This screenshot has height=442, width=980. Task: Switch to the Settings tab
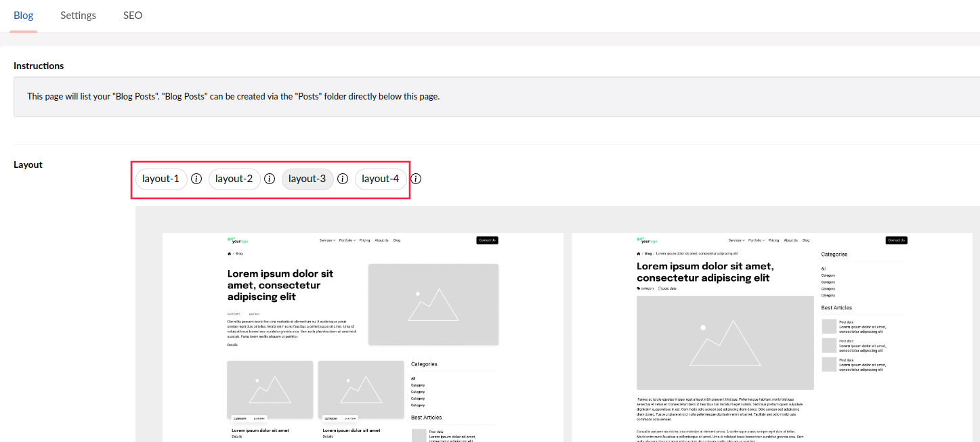click(x=78, y=16)
